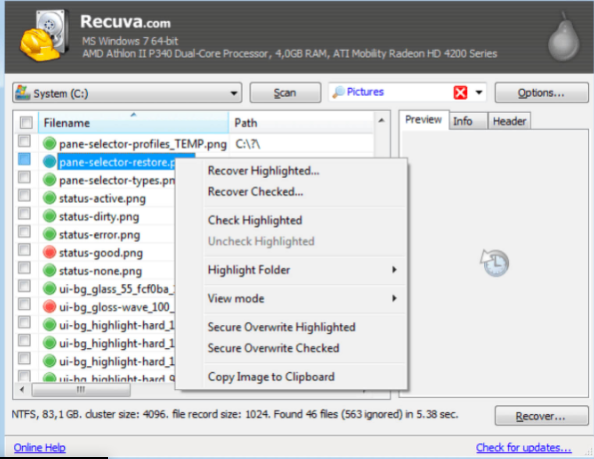Click the magnifier icon beside Pictures
The image size is (594, 459).
pyautogui.click(x=338, y=92)
